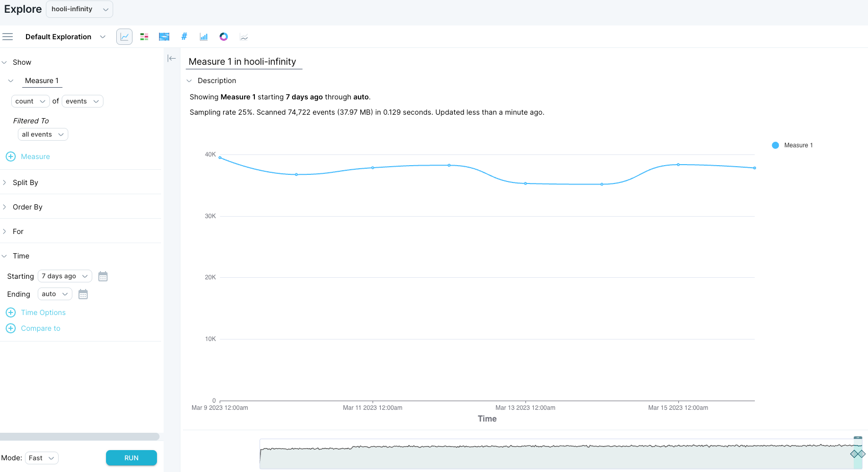Collapse the Description section
868x472 pixels.
(x=190, y=81)
